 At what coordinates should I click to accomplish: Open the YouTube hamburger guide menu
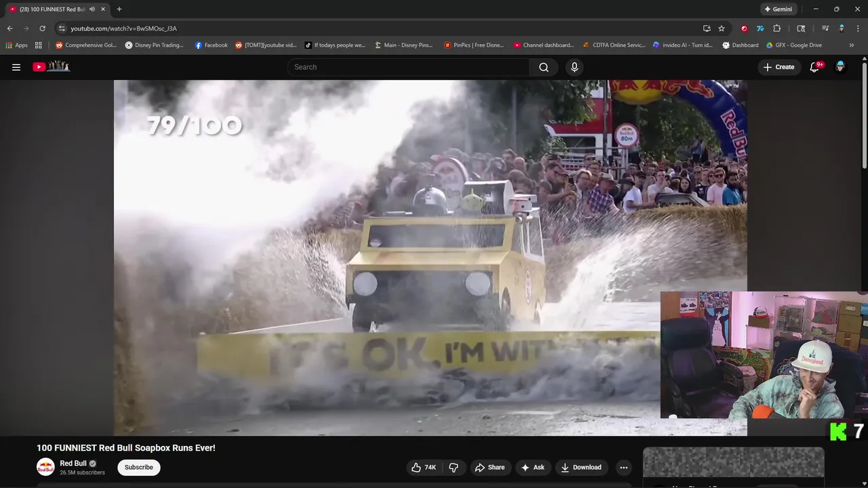(x=16, y=67)
